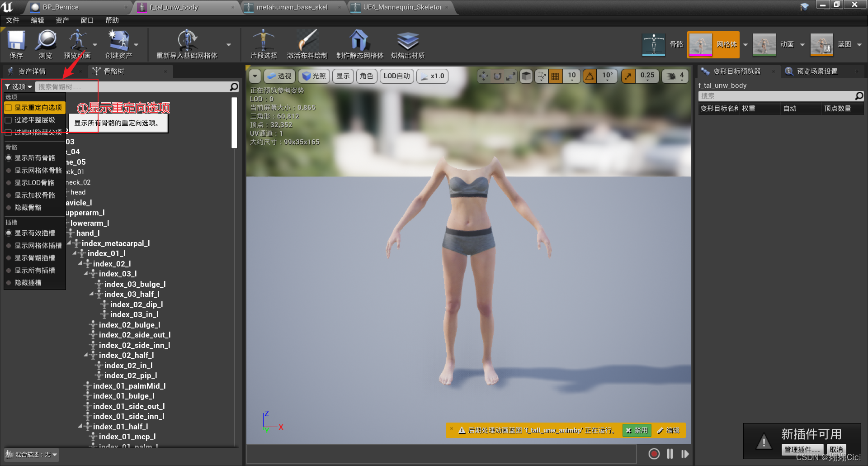Toggle grid snapping orange button

tap(555, 76)
